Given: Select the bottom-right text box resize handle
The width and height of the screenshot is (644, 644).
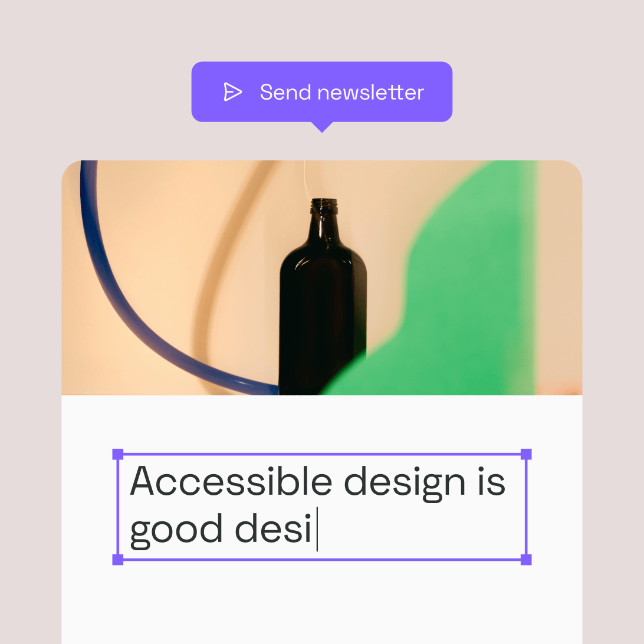Looking at the screenshot, I should tap(526, 560).
